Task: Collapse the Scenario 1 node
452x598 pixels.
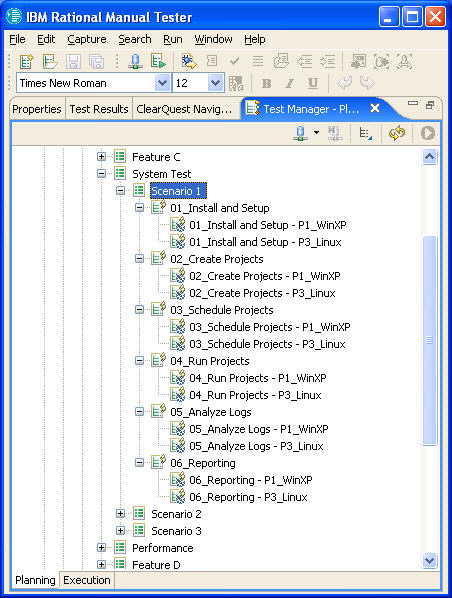Action: click(120, 190)
